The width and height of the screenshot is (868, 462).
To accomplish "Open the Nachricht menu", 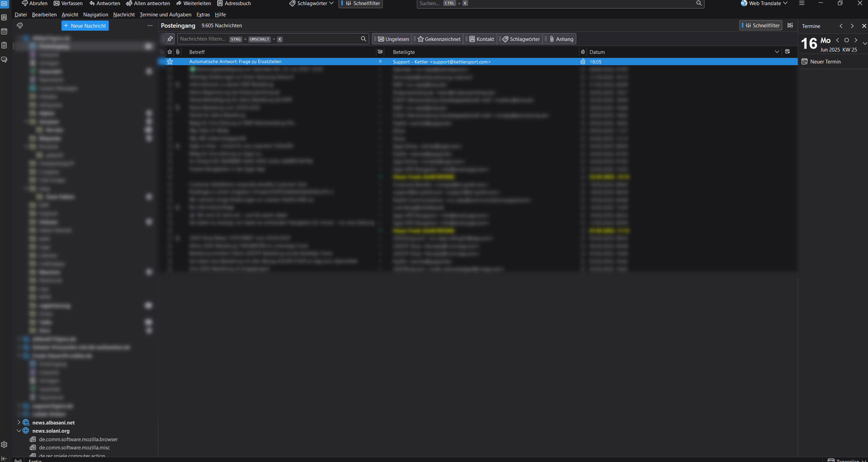I will click(124, 14).
